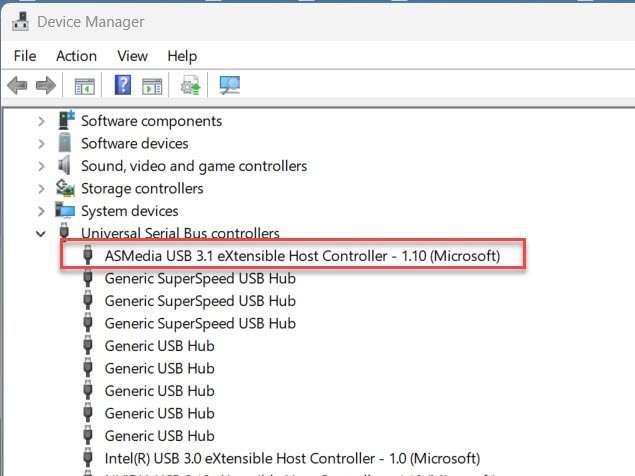Click the Universal Serial Bus controllers icon
This screenshot has width=635, height=476.
coord(64,231)
